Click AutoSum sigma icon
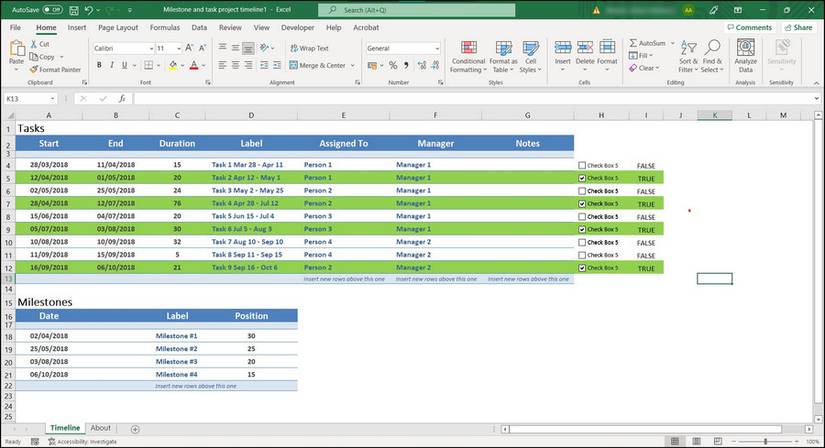This screenshot has width=825, height=448. coord(633,43)
